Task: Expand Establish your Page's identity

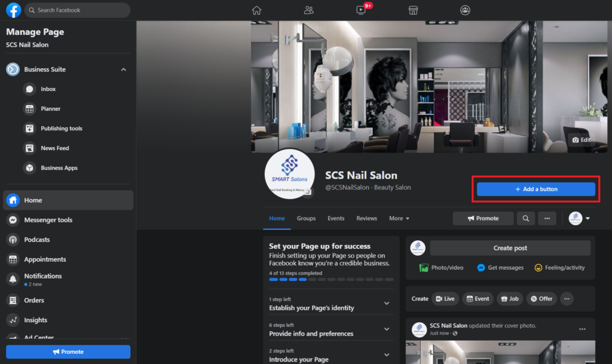Action: point(331,304)
